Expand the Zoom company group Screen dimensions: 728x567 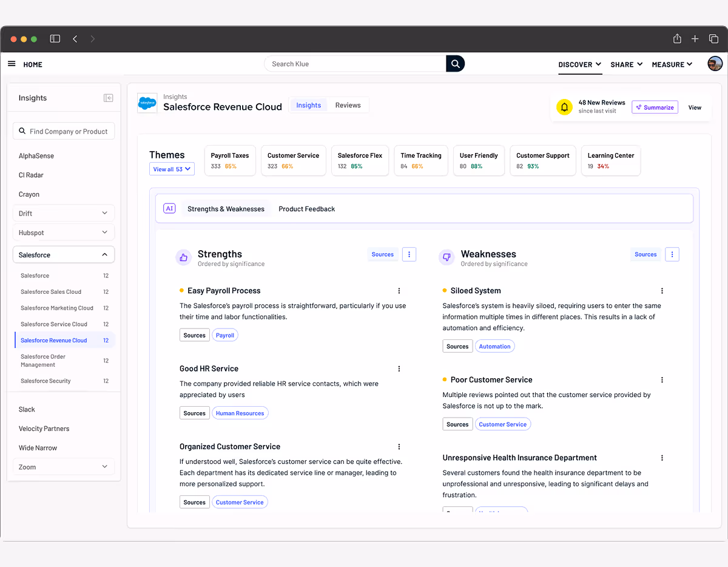click(x=64, y=467)
